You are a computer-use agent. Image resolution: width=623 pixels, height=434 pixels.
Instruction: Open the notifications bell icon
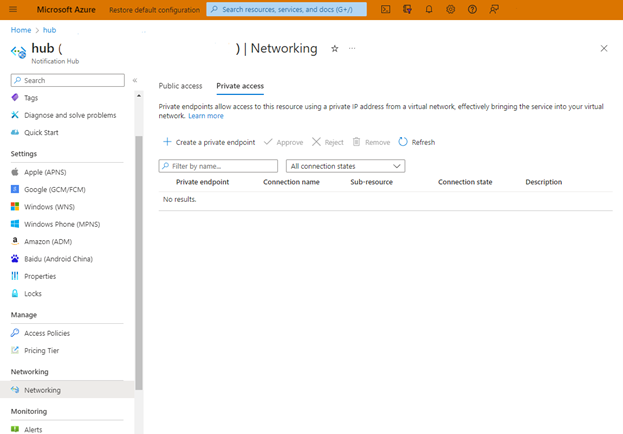coord(429,9)
